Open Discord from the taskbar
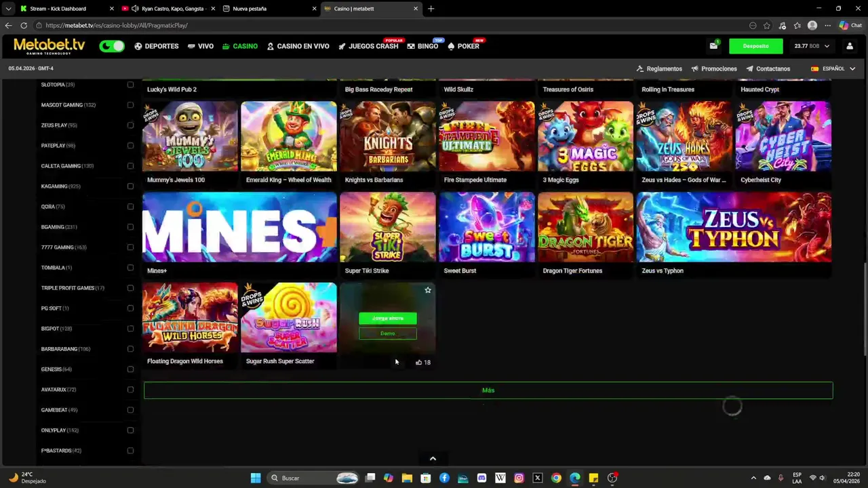 [481, 478]
